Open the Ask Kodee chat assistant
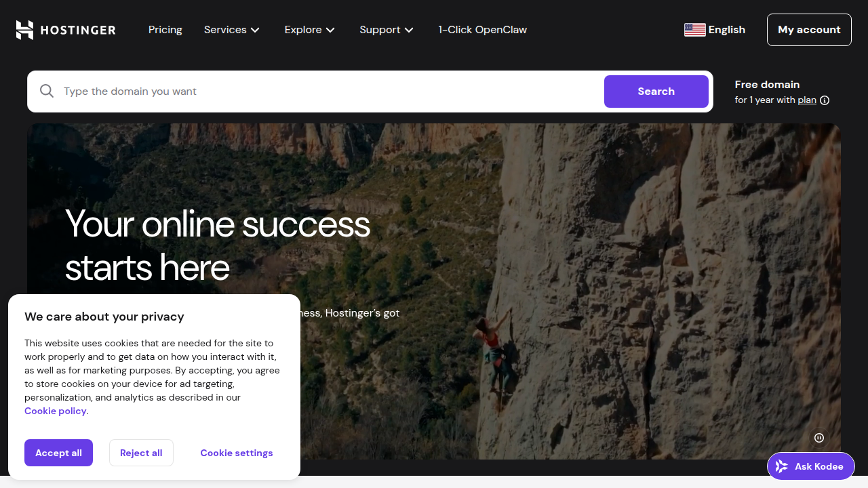 [811, 466]
